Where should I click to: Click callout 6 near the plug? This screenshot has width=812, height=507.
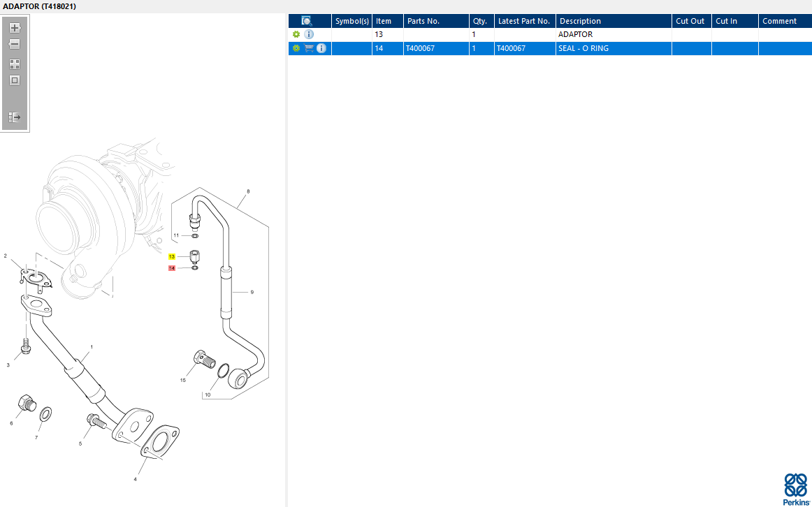pyautogui.click(x=11, y=423)
